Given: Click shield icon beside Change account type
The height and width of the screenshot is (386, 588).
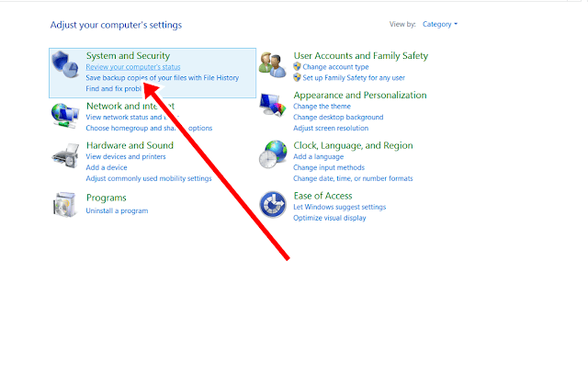Looking at the screenshot, I should click(x=297, y=67).
